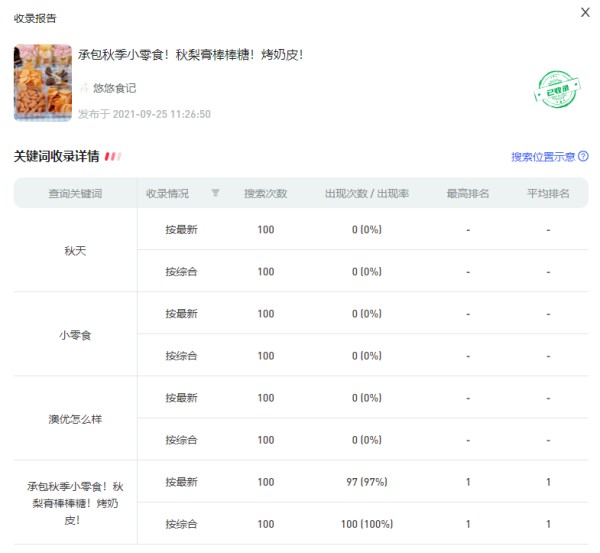Click the red stripe icon beside 关键词收录详情
Image resolution: width=600 pixels, height=553 pixels.
113,157
